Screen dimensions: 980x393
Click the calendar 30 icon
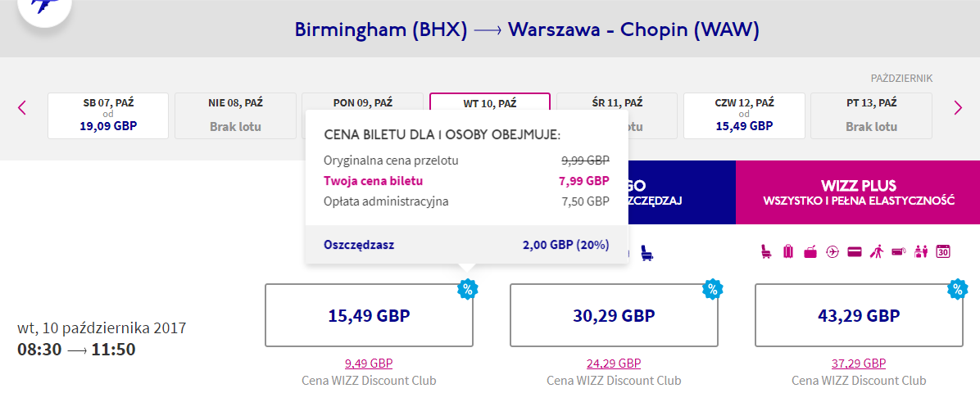(x=943, y=252)
